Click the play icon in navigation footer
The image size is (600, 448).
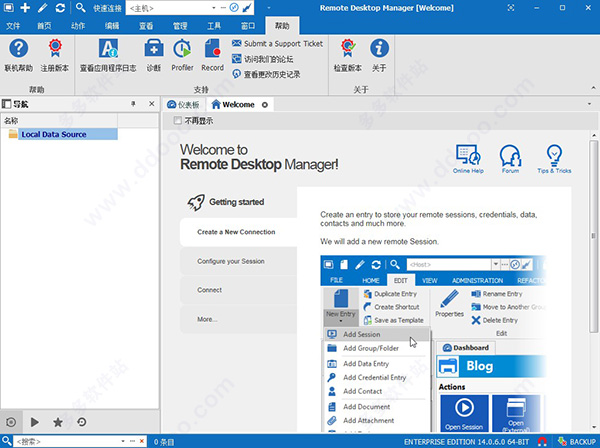[34, 422]
